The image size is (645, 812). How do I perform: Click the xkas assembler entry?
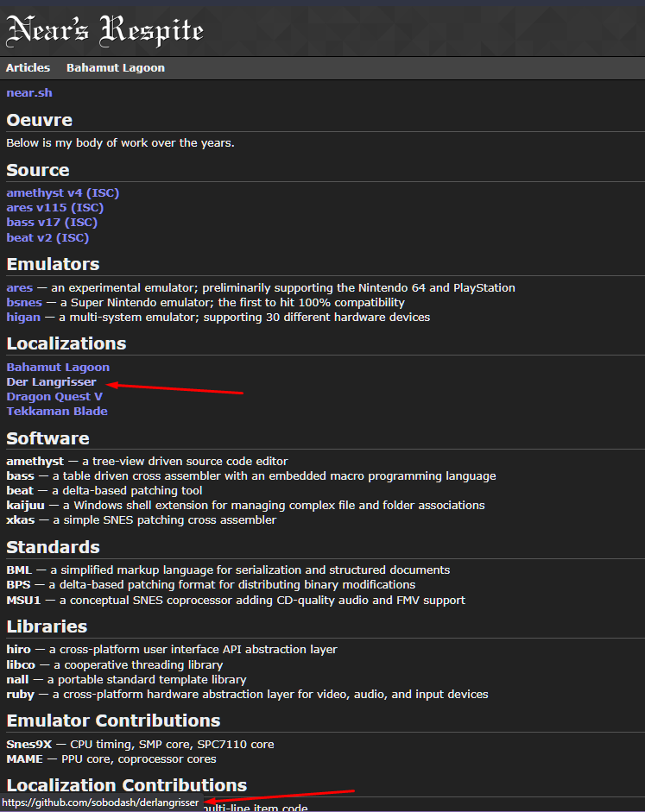[x=20, y=520]
